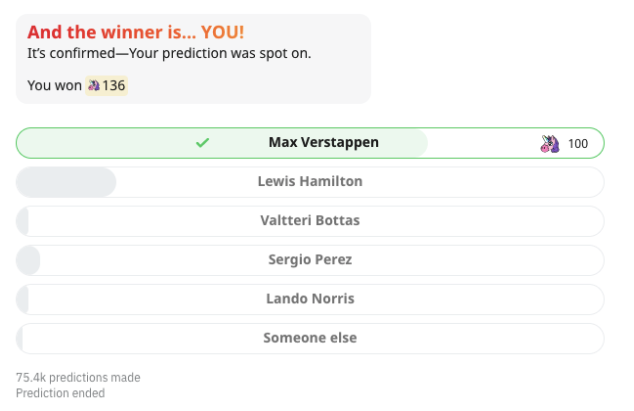Screen dimensions: 634x411
Task: Open the 75.4k predictions made text
Action: click(x=78, y=378)
